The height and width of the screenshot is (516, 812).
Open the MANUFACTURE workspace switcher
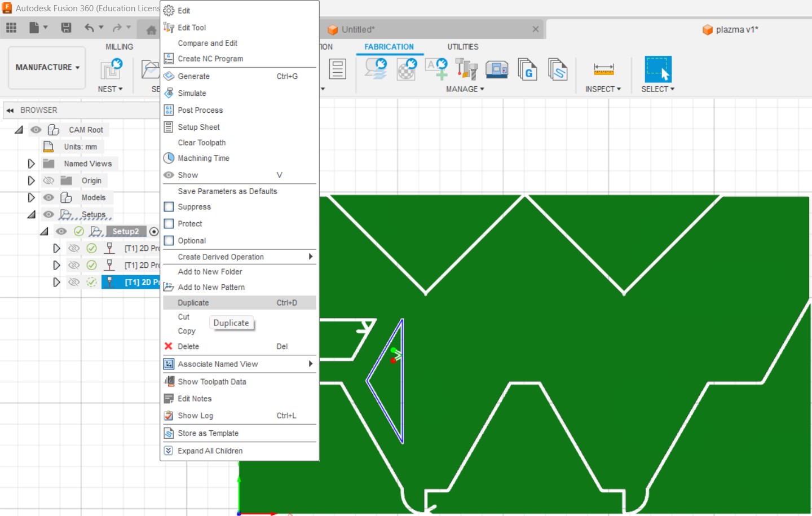(x=46, y=67)
